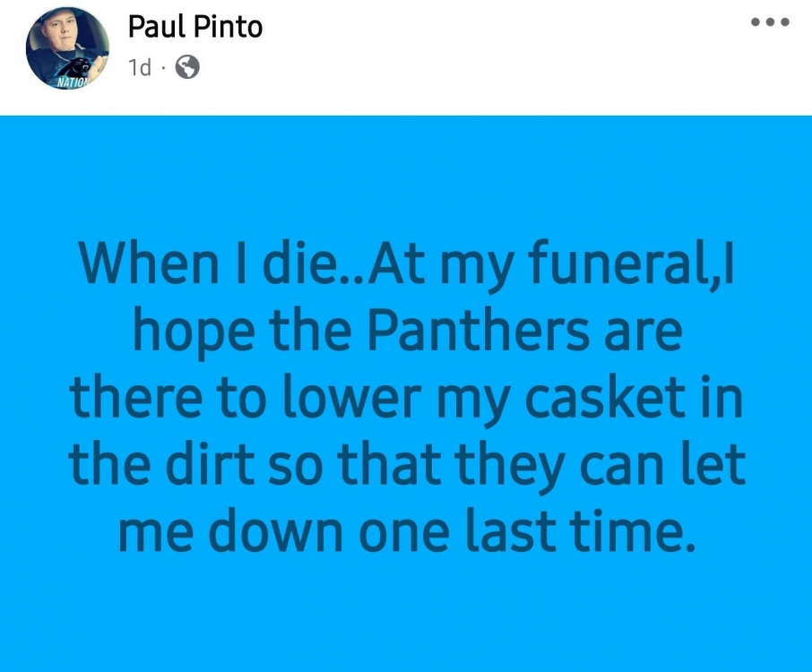Open Paul Pinto's profile picture

tap(67, 47)
